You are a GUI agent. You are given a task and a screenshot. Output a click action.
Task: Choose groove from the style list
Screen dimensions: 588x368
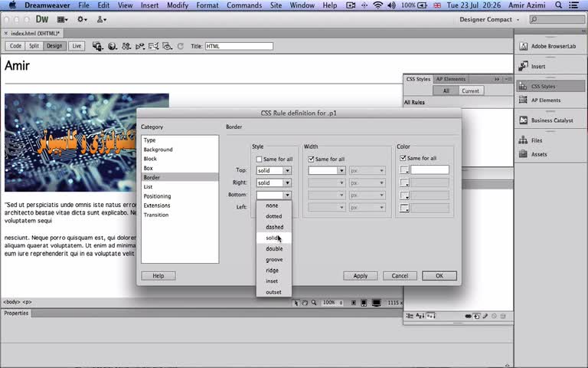tap(274, 260)
